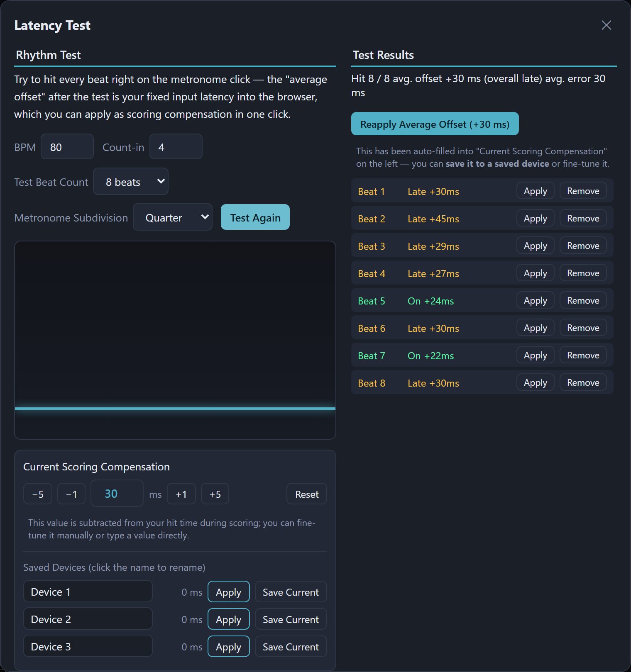The height and width of the screenshot is (672, 631).
Task: Apply the Beat 3 offset
Action: click(x=535, y=246)
